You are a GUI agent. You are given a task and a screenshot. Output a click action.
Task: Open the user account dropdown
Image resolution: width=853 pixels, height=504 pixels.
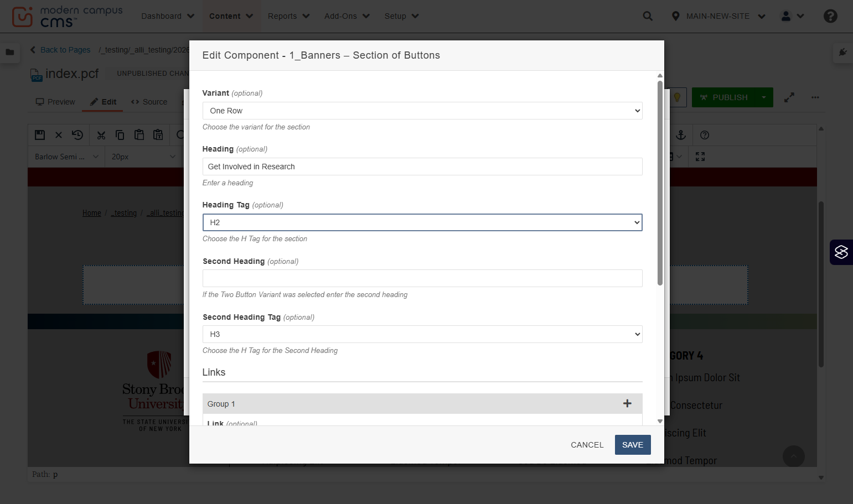[792, 16]
